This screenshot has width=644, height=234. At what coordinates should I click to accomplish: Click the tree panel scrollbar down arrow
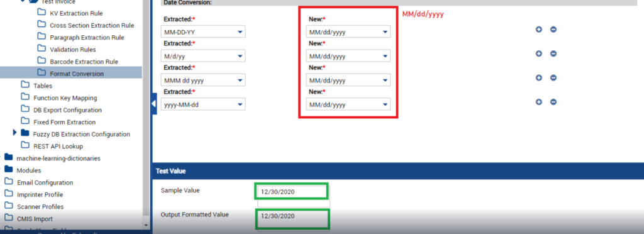click(146, 225)
